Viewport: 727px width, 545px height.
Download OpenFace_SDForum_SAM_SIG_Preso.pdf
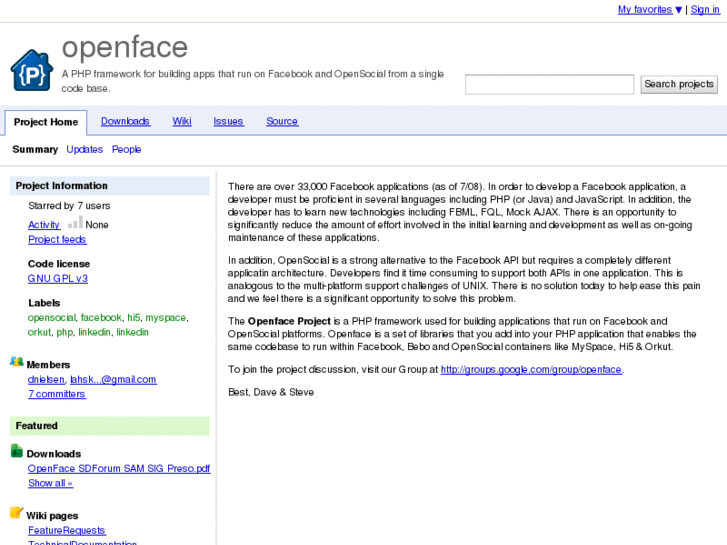tap(119, 468)
